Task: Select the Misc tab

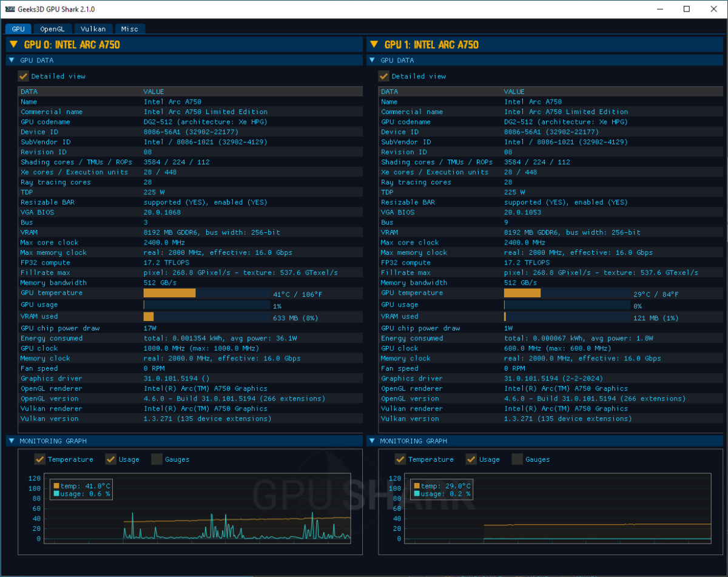Action: tap(130, 29)
